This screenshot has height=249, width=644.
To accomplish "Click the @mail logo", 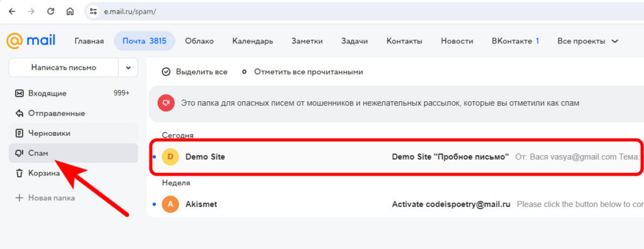I will click(x=31, y=40).
